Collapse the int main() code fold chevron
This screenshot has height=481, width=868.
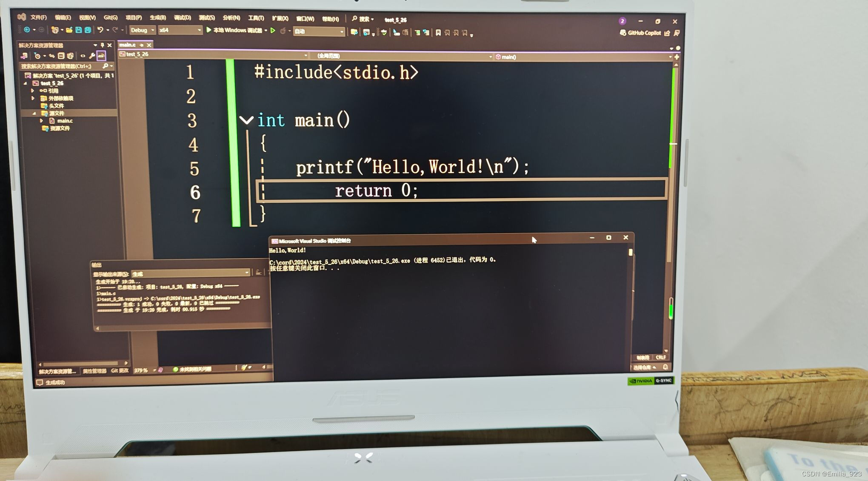point(246,120)
